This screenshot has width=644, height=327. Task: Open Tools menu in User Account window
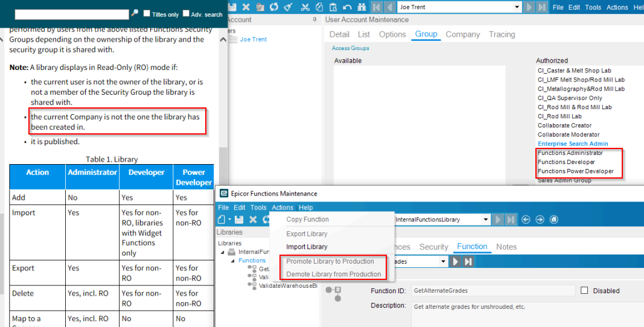click(593, 7)
